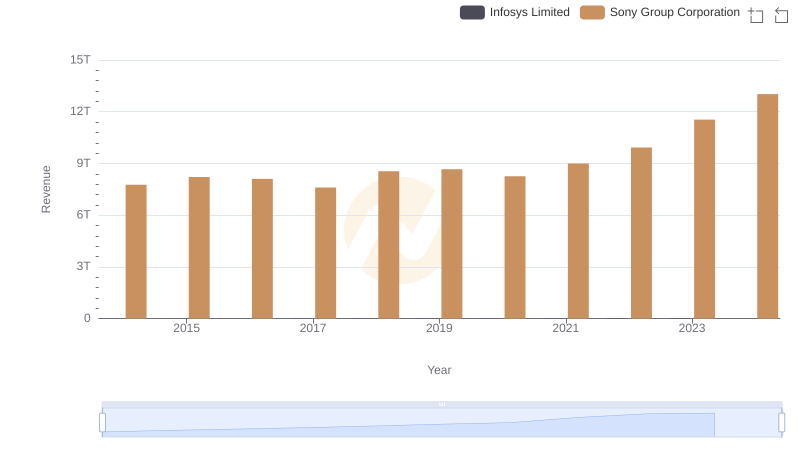The height and width of the screenshot is (461, 800).
Task: Click the Sony bar just left of 2015
Action: pos(136,252)
